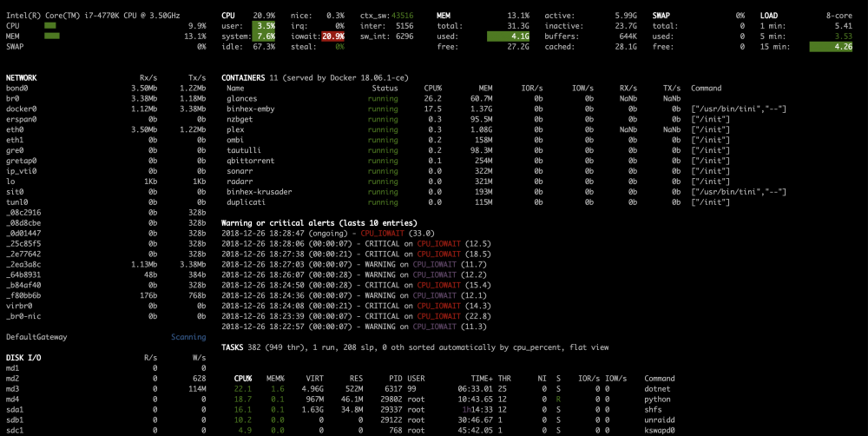
Task: Select the md2 disk row
Action: click(106, 379)
